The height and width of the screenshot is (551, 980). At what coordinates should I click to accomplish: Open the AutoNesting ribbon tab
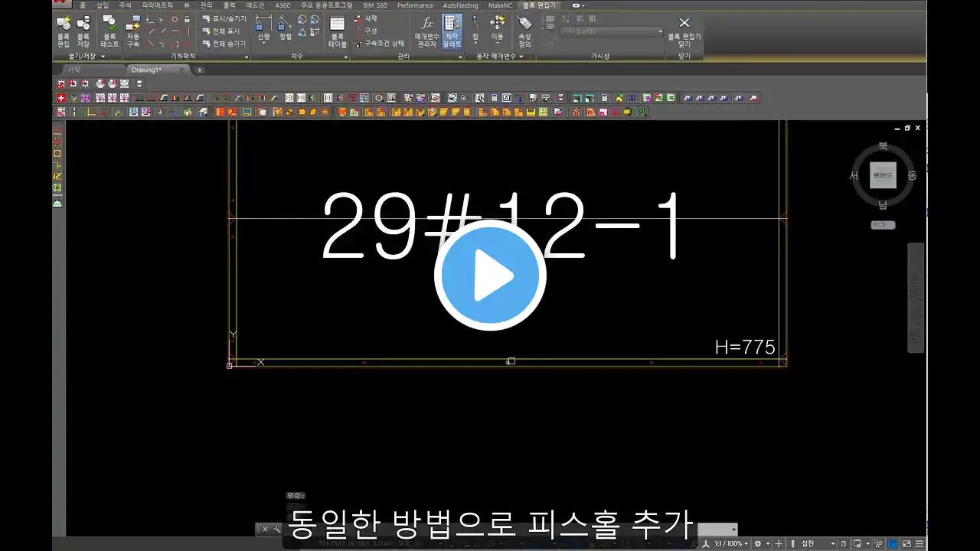tap(460, 5)
